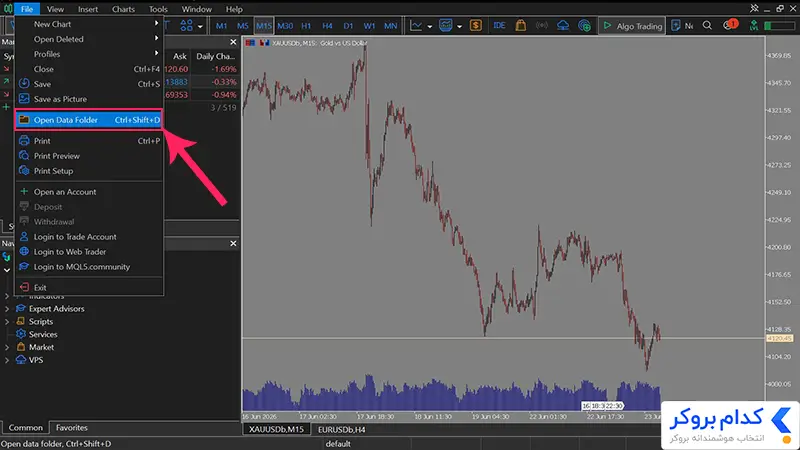Open the search magnifier icon
The image size is (800, 450).
click(x=707, y=26)
